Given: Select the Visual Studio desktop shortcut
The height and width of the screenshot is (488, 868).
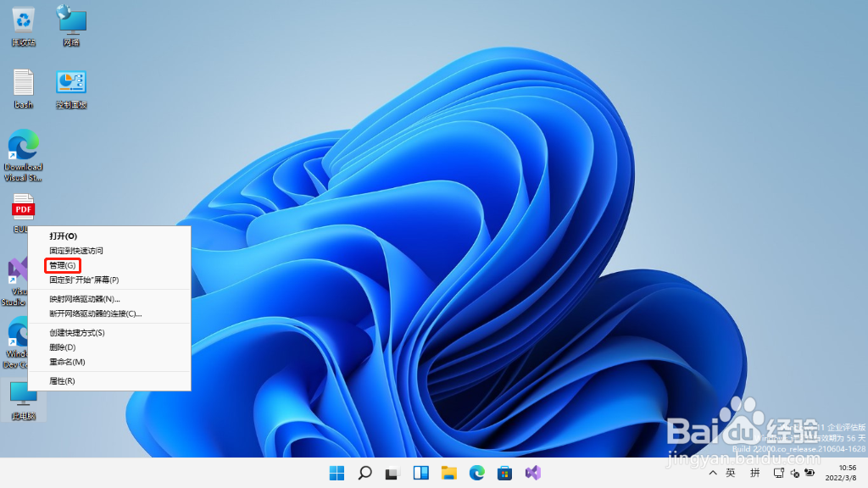Looking at the screenshot, I should 15,282.
